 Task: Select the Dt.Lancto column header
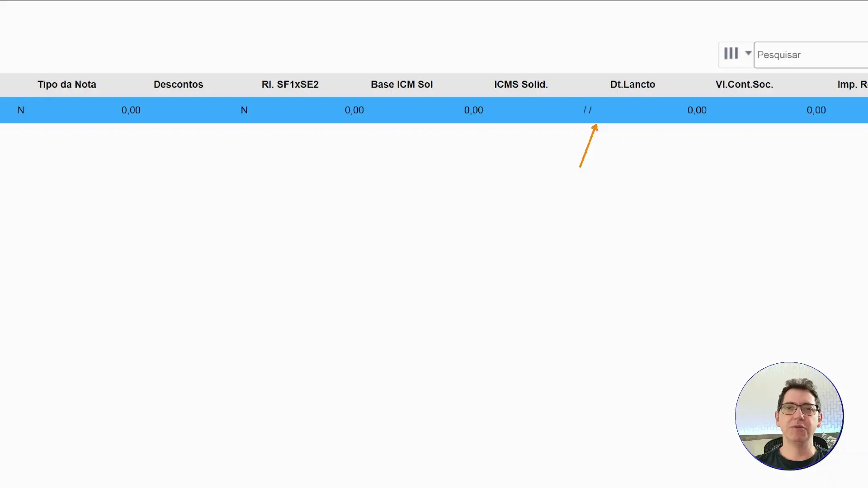click(632, 84)
